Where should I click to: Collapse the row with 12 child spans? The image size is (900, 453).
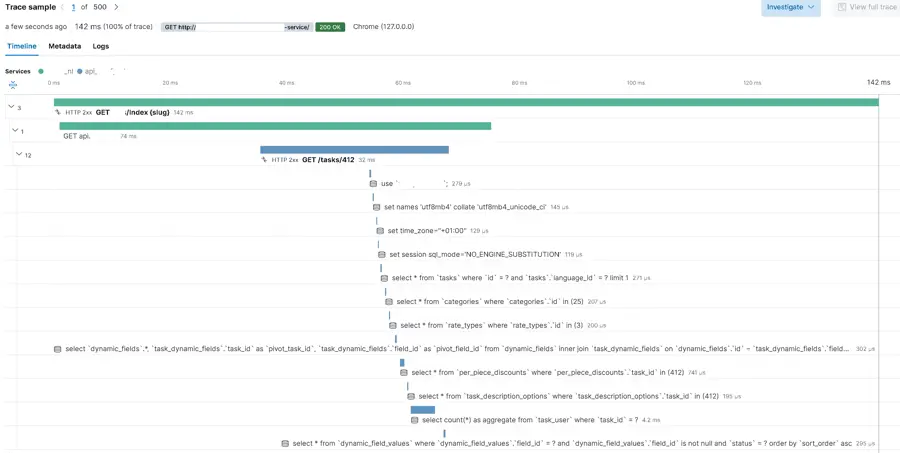[x=18, y=154]
